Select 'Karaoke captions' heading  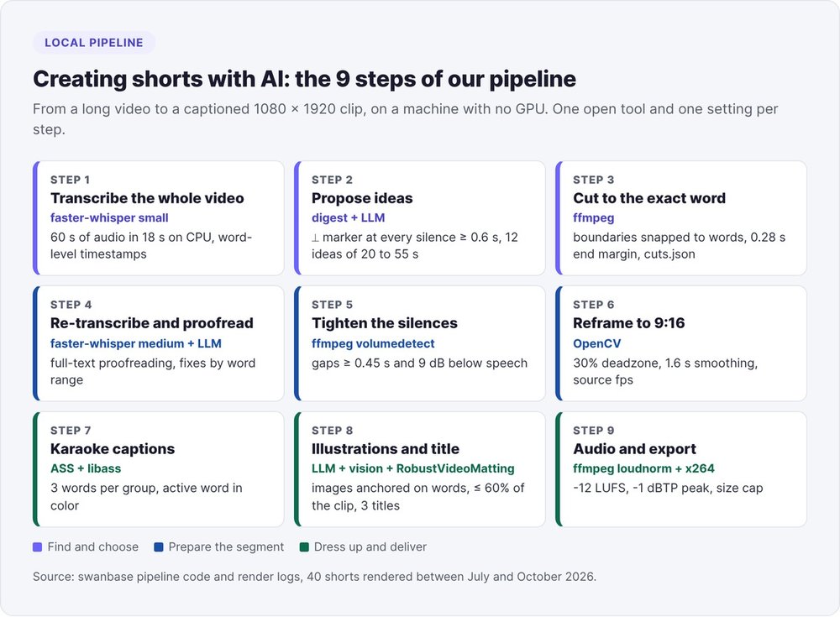(113, 449)
